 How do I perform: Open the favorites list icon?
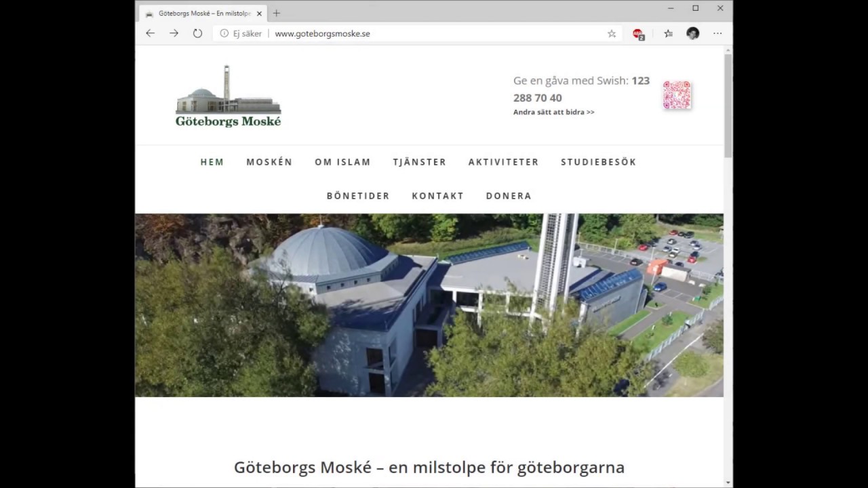click(x=668, y=33)
